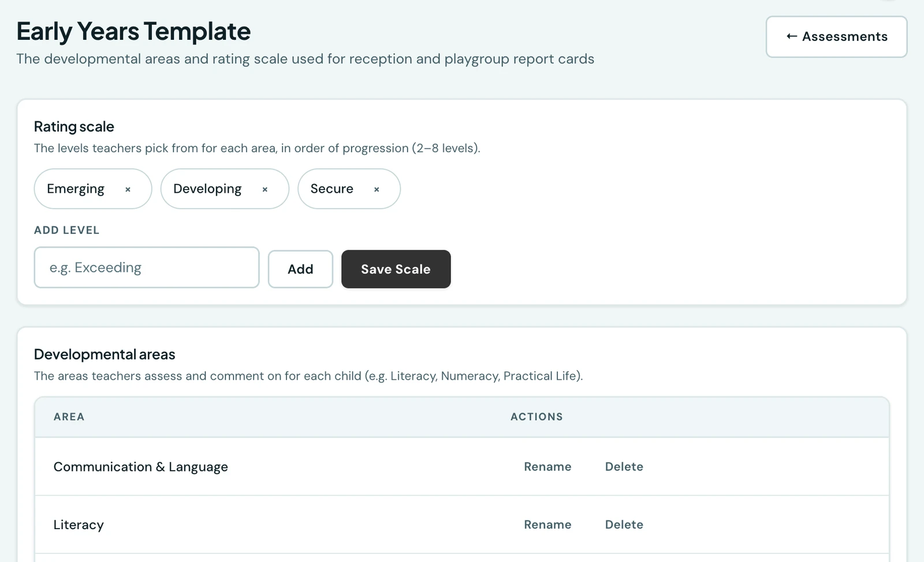924x562 pixels.
Task: Delete the Communication & Language area
Action: (624, 467)
